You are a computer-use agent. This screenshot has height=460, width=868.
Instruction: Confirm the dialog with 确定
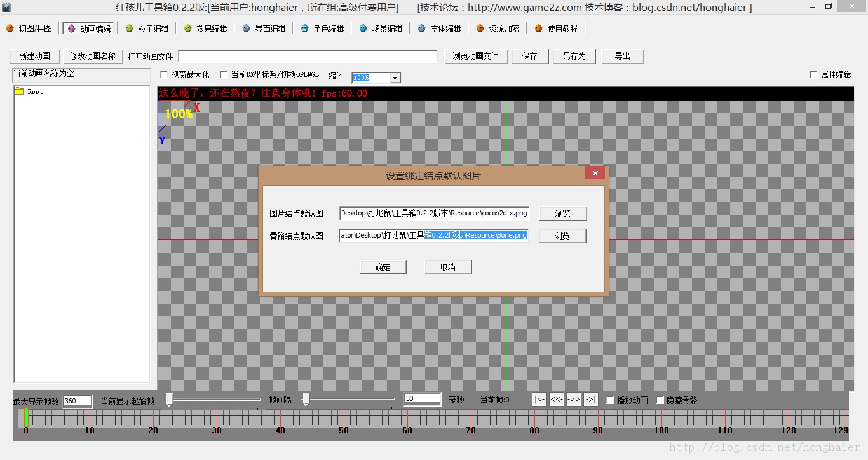tap(383, 267)
